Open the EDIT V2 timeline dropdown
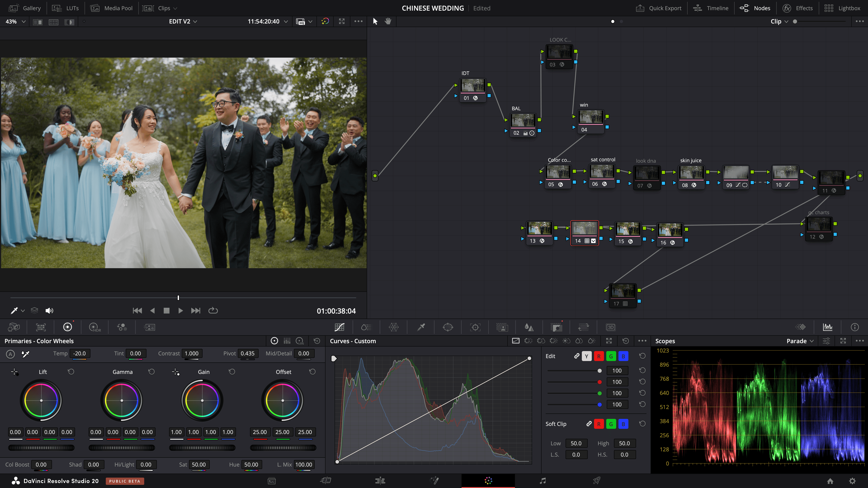This screenshot has width=868, height=488. (183, 21)
